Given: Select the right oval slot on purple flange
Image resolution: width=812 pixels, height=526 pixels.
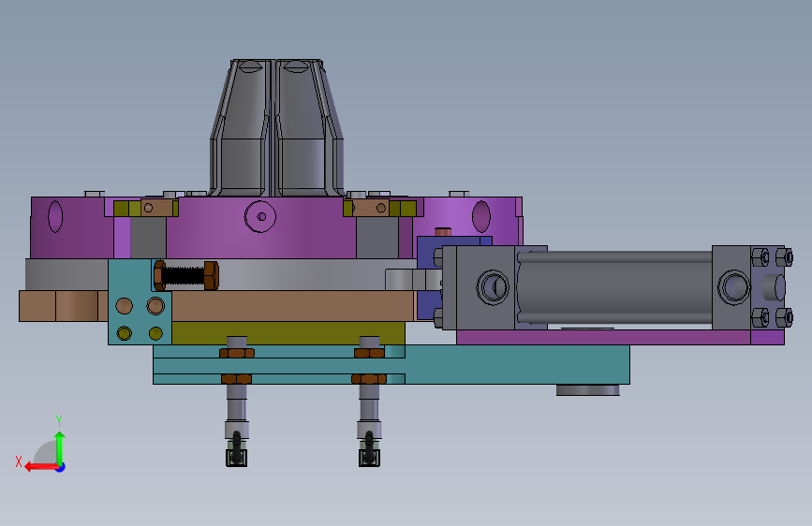Looking at the screenshot, I should click(481, 216).
